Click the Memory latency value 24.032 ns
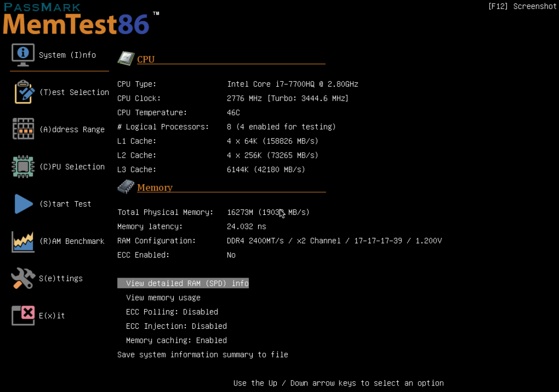559x392 pixels. pos(246,227)
